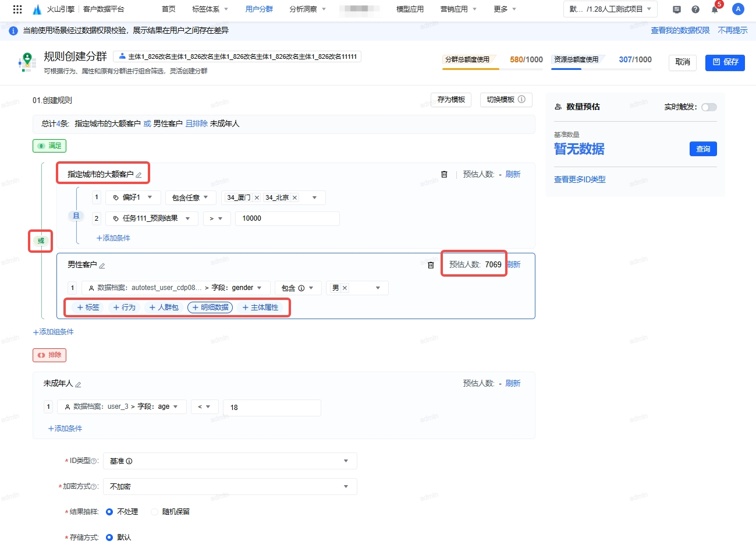The width and height of the screenshot is (756, 555).
Task: Select the 随机保留 radio option
Action: click(x=154, y=512)
